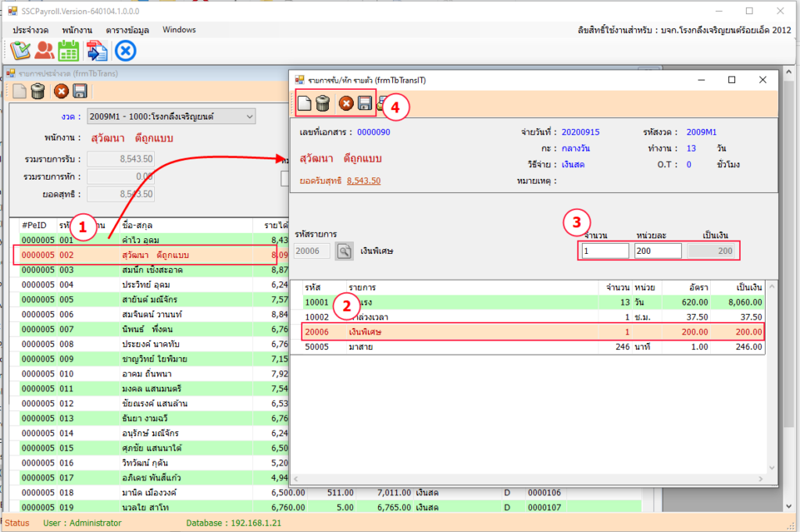800x532 pixels.
Task: Select highlighted employee row 002 สุวัฒนา
Action: pos(154,255)
